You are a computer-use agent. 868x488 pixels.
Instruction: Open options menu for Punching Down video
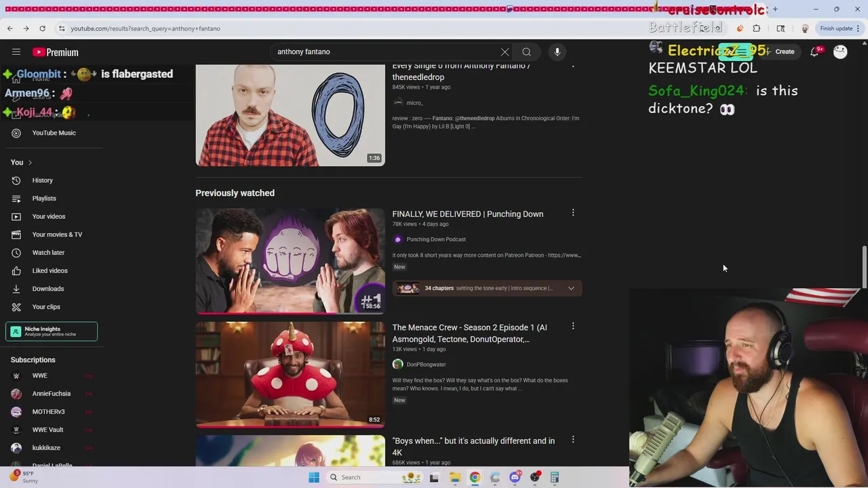tap(573, 213)
